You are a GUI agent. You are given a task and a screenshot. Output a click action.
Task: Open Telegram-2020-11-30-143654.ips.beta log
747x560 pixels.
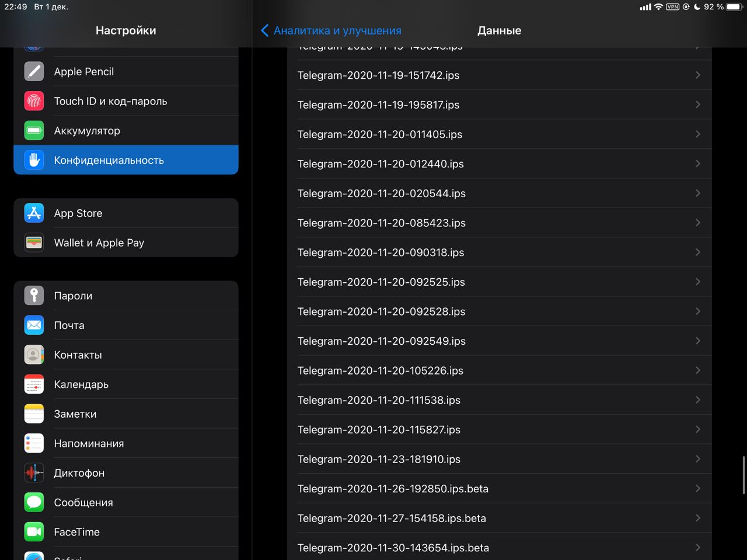pyautogui.click(x=500, y=547)
